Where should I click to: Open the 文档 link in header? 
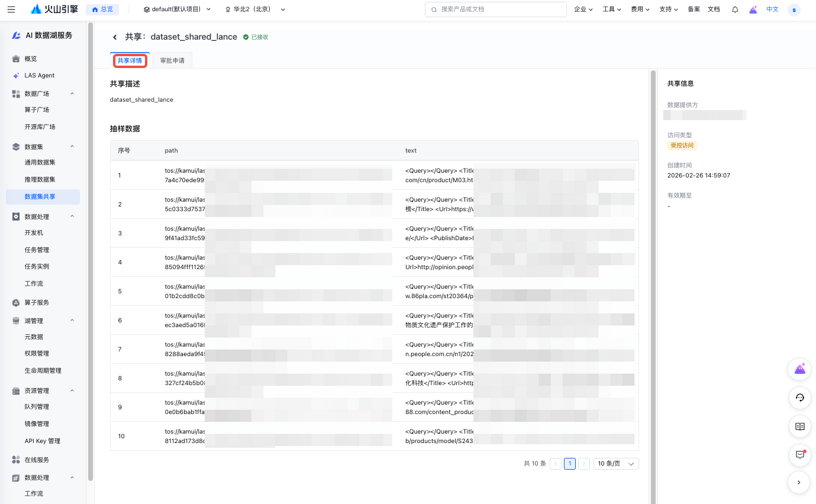[x=714, y=9]
